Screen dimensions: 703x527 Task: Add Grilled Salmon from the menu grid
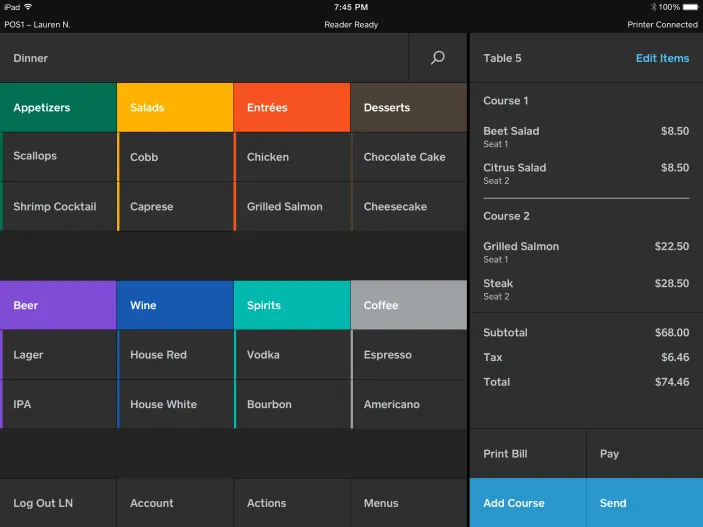click(292, 207)
